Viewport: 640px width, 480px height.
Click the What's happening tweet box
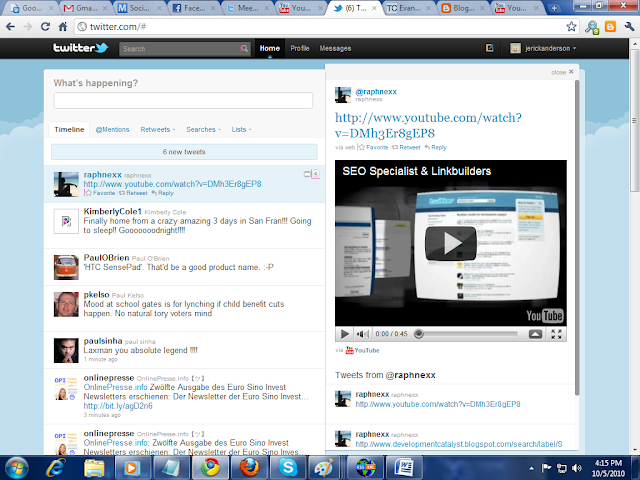pos(183,100)
